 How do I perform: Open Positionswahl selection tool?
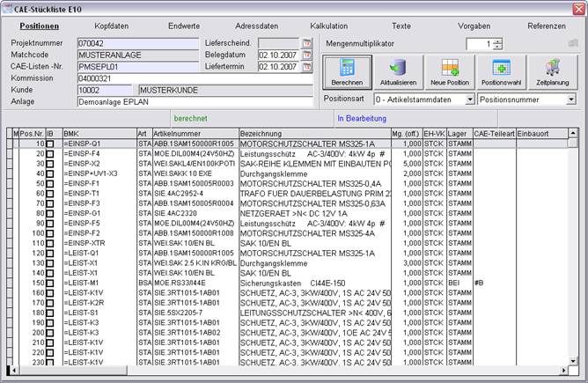tap(501, 73)
